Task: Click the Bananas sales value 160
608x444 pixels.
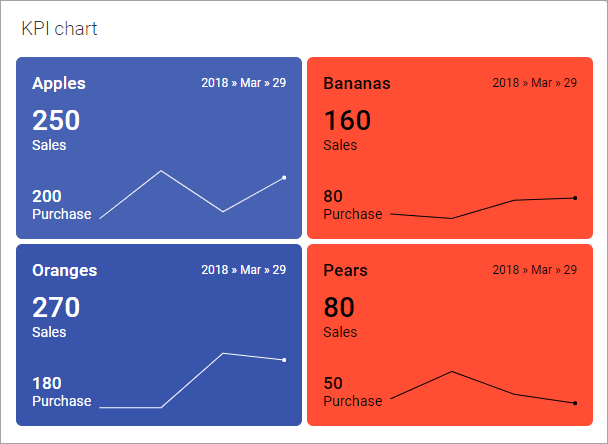Action: tap(347, 121)
